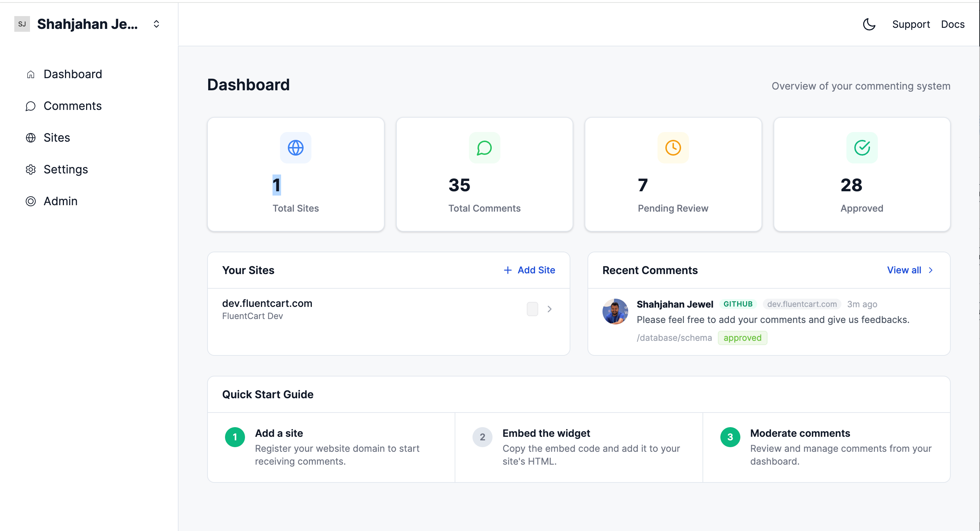This screenshot has height=531, width=980.
Task: Expand dev.fluentcart.com site row arrow
Action: [x=549, y=309]
